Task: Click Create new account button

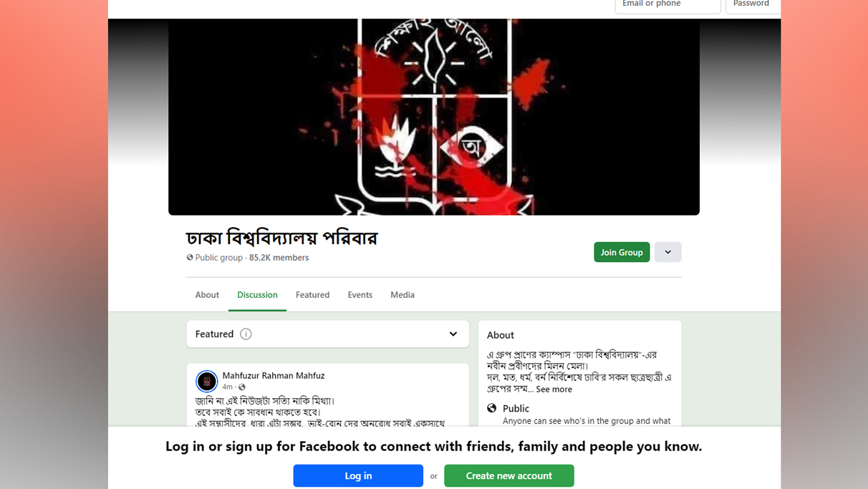Action: pos(509,475)
